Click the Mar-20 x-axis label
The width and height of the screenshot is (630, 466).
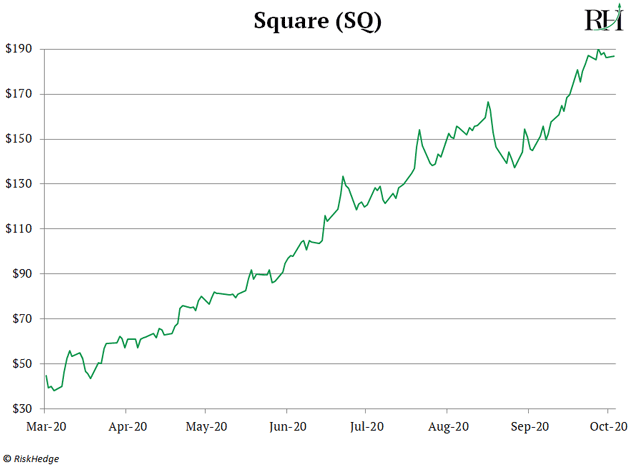[x=46, y=427]
